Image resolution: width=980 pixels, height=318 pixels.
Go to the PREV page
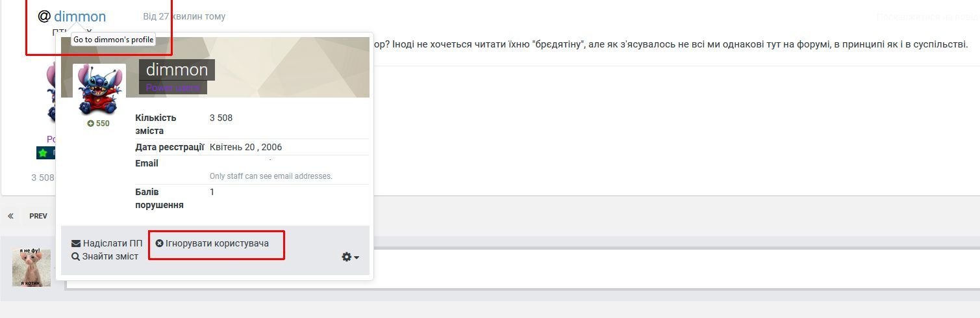tap(38, 216)
